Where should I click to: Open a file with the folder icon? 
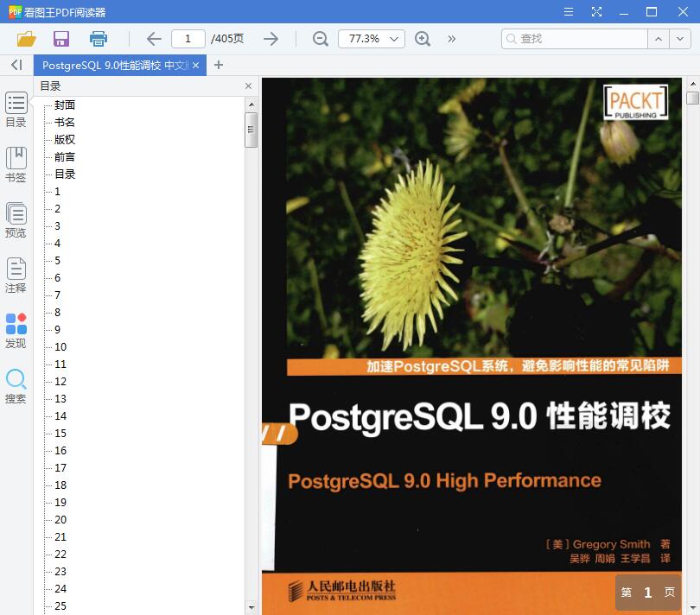click(26, 39)
